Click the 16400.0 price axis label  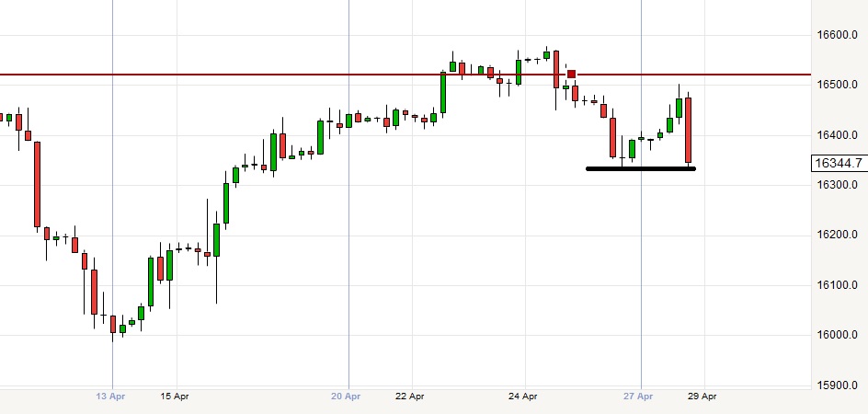point(839,135)
